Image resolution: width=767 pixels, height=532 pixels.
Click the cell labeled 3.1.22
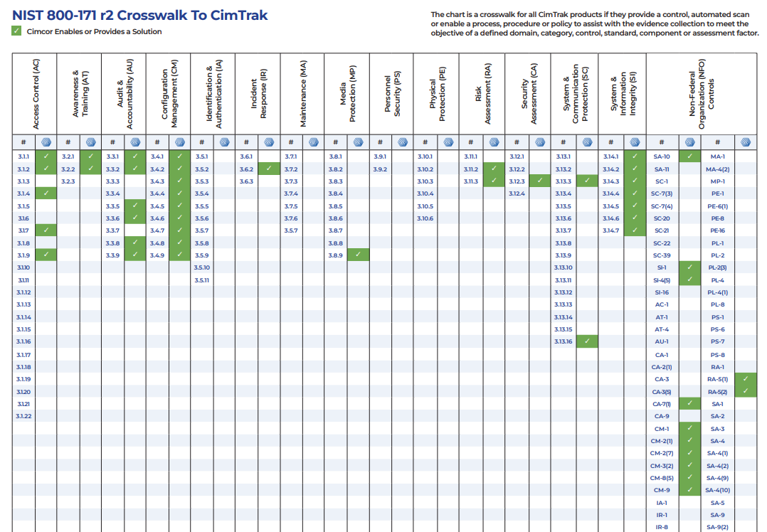point(23,416)
